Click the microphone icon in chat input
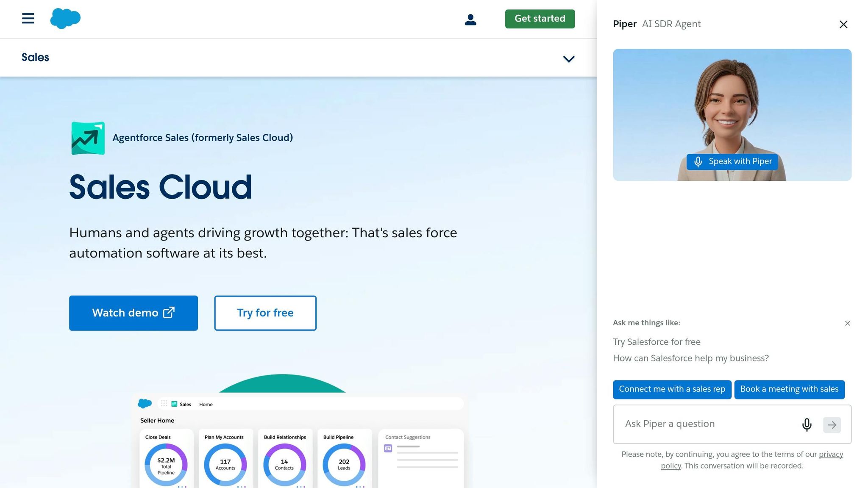Screen dimensions: 868x488 [x=807, y=424]
